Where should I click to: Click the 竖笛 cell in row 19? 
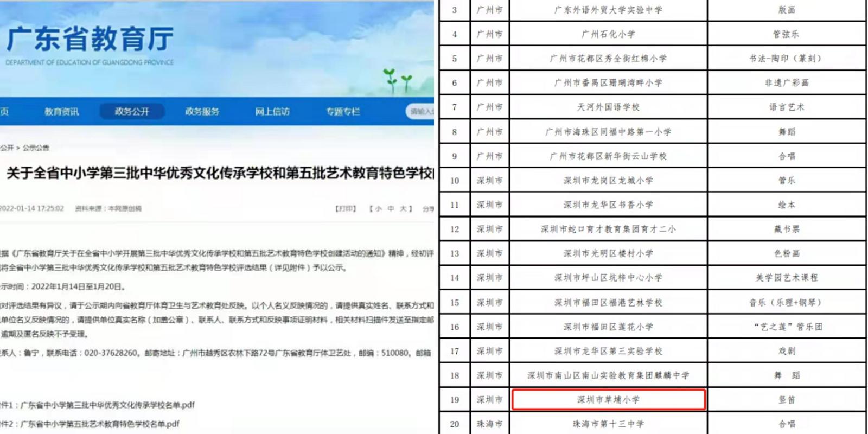click(787, 400)
